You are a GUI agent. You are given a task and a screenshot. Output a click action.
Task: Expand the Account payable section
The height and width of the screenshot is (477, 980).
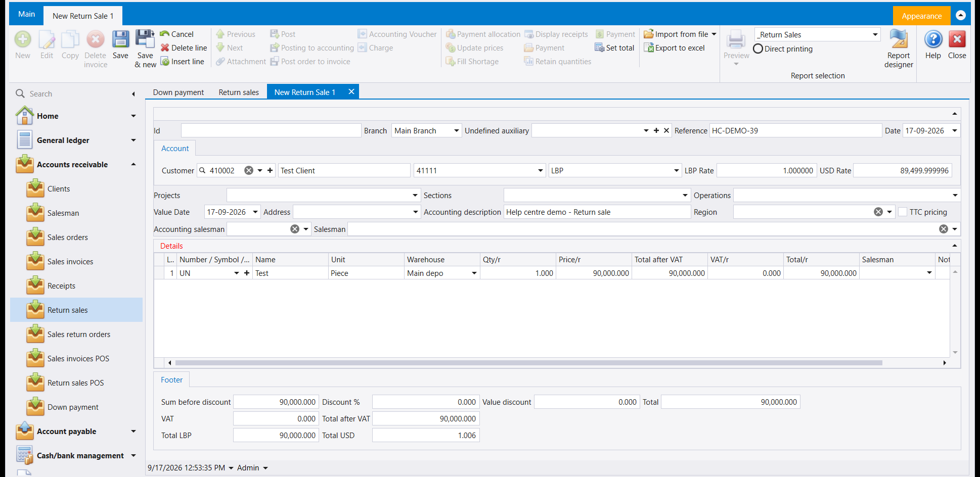pos(133,432)
